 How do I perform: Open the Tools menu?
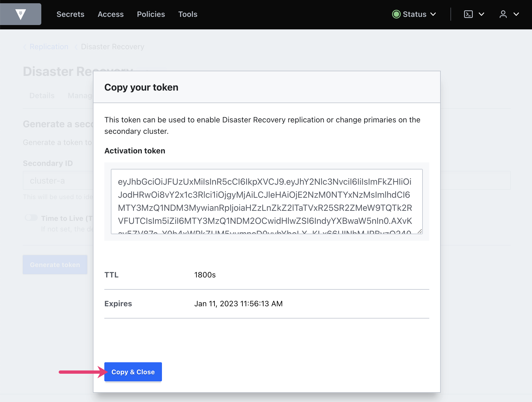(188, 14)
